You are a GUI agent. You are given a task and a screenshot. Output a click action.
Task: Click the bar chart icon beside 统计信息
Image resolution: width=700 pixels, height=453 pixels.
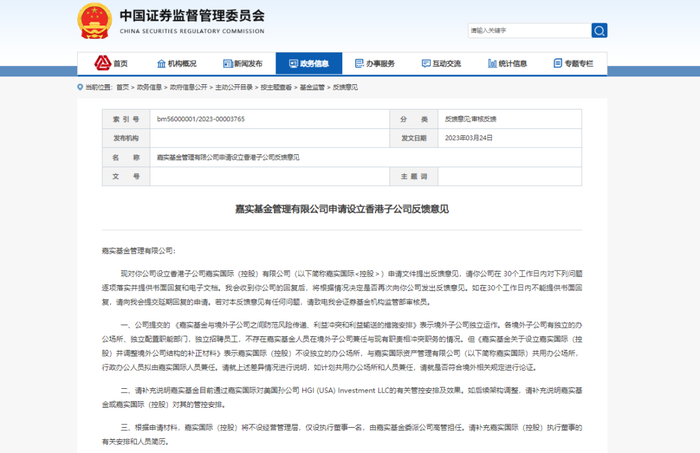pos(492,63)
